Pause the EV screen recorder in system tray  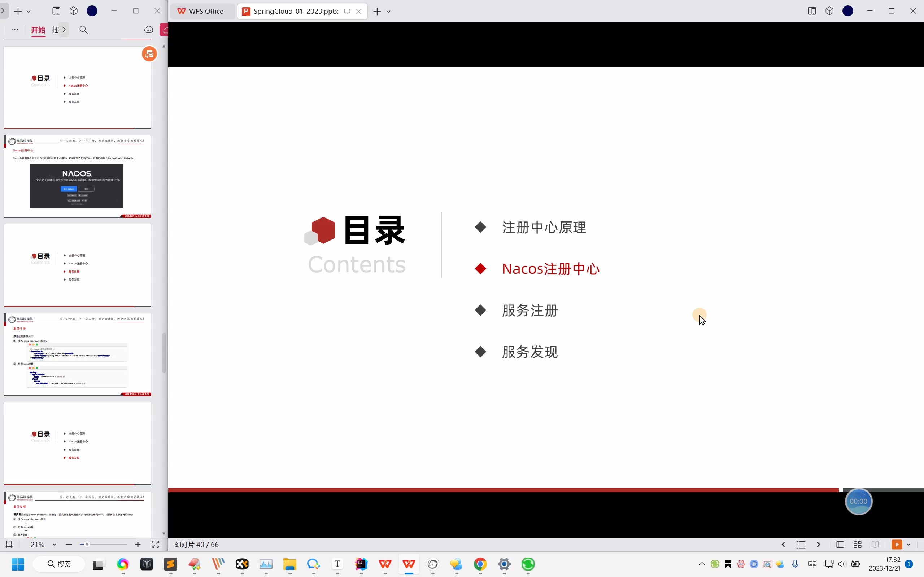point(754,564)
